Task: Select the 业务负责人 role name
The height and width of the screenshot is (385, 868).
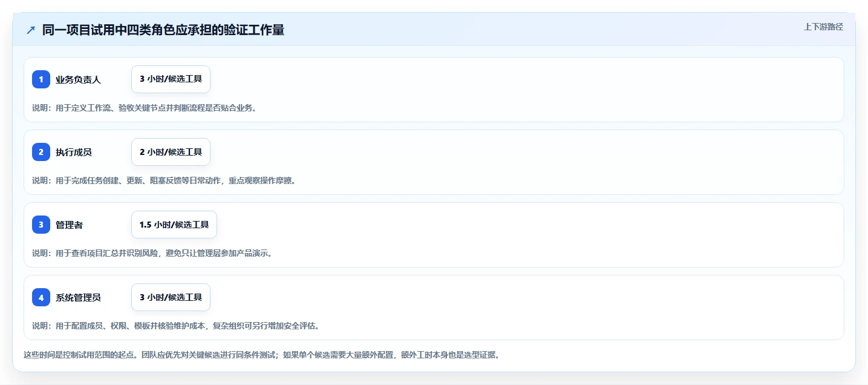Action: [78, 79]
